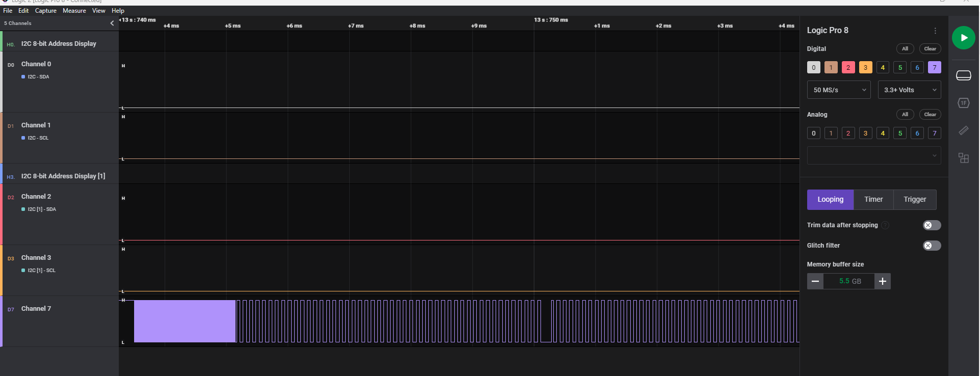Screen dimensions: 980x376
Task: Open the Measurements ruler icon
Action: point(963,130)
